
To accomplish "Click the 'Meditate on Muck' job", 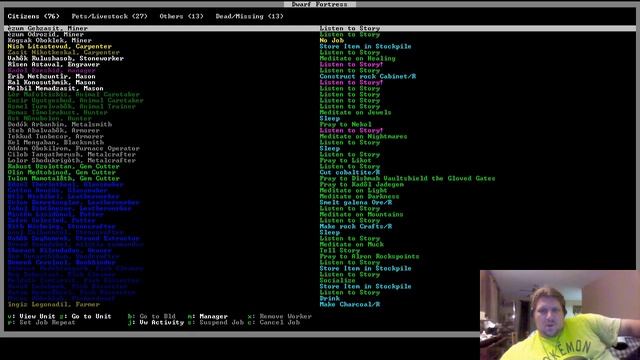I will (x=352, y=244).
